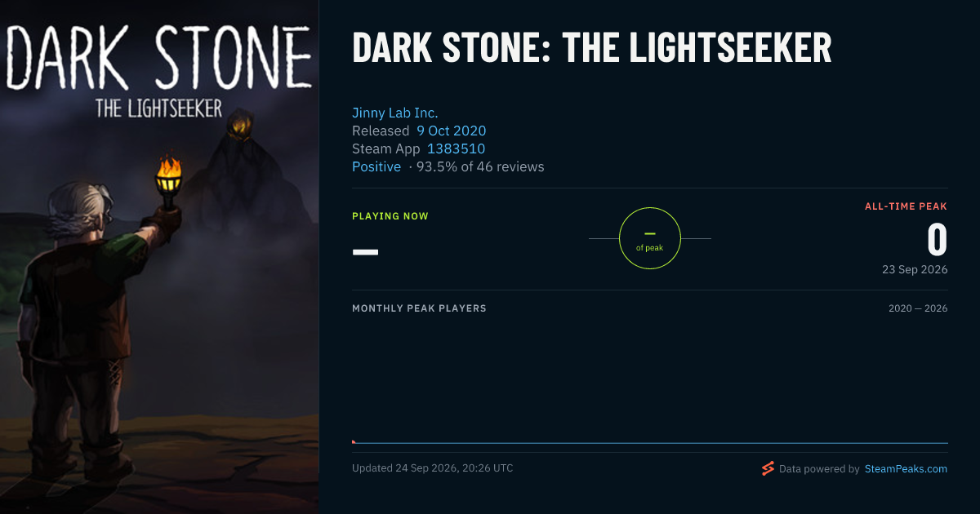Click the Updated 24 Sep 2026 timestamp
Image resolution: width=980 pixels, height=514 pixels.
click(x=433, y=468)
